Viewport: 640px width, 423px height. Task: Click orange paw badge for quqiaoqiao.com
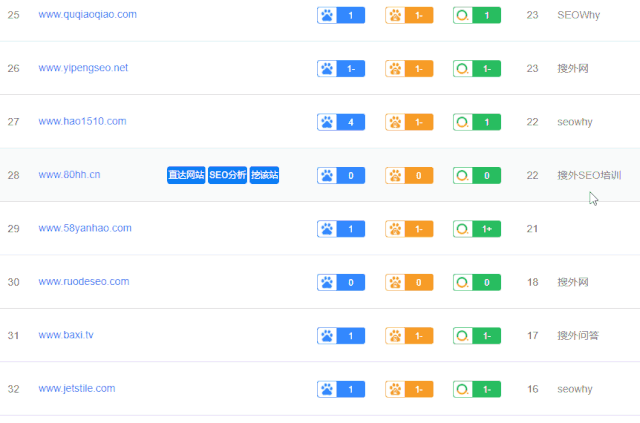tap(409, 16)
